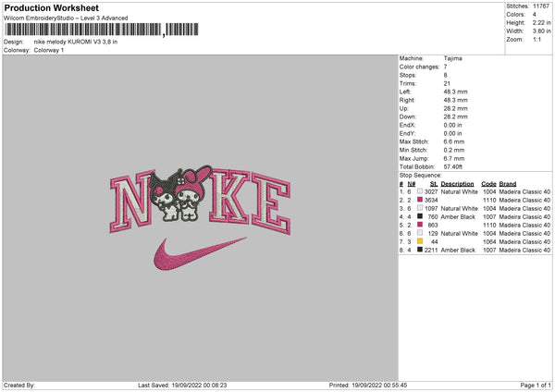Click the white swatch in stop row 6

(420, 233)
